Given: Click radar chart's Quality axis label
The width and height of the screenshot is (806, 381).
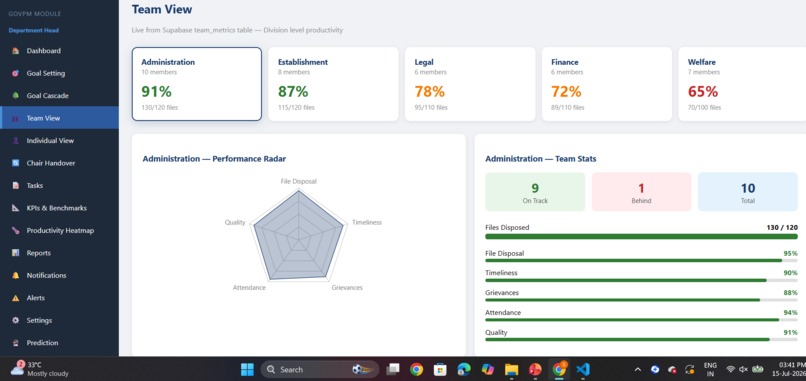Looking at the screenshot, I should (235, 223).
